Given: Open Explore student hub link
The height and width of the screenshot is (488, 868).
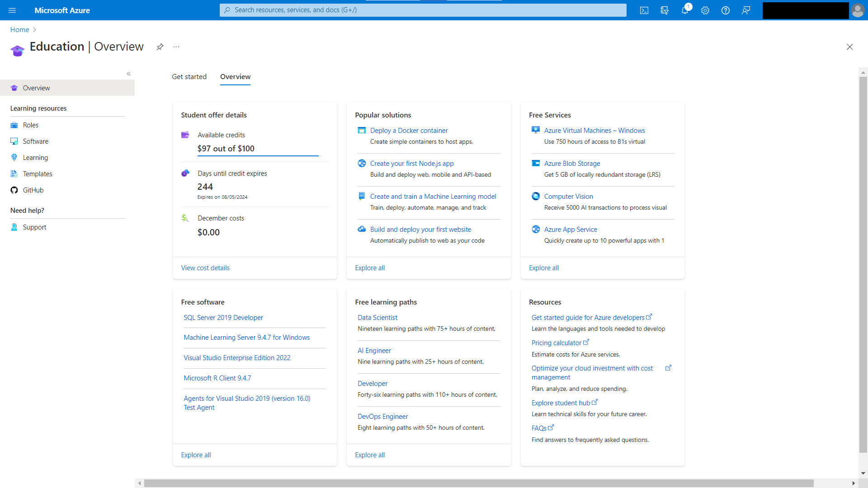Looking at the screenshot, I should pyautogui.click(x=564, y=403).
